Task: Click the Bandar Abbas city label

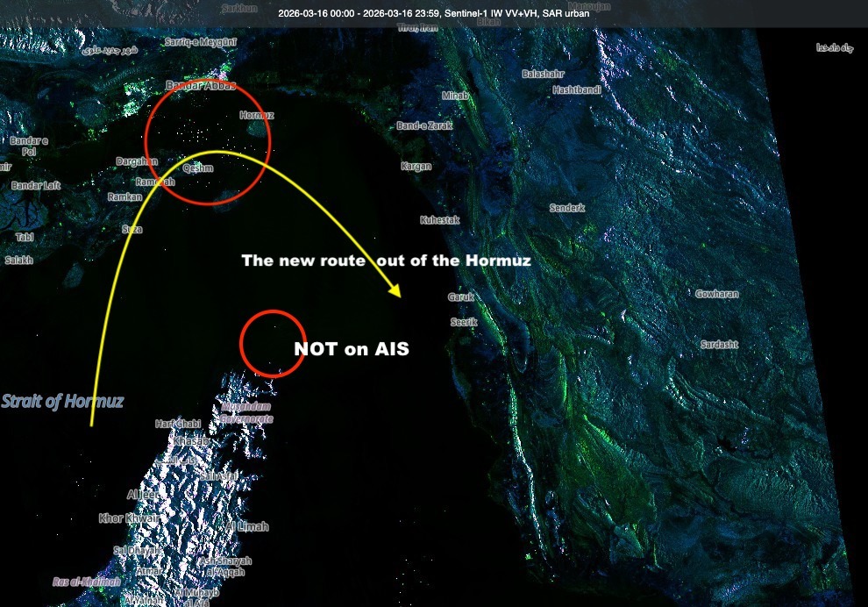Action: click(x=200, y=85)
